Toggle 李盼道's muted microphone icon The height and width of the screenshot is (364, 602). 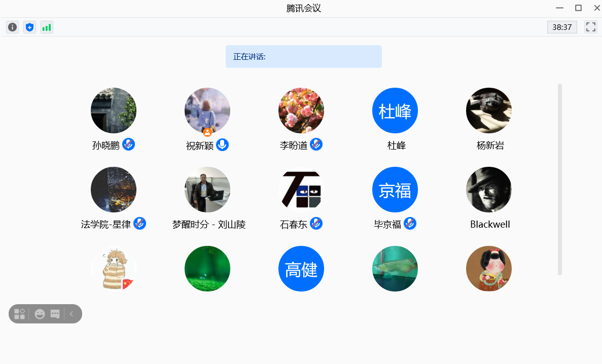[x=316, y=144]
